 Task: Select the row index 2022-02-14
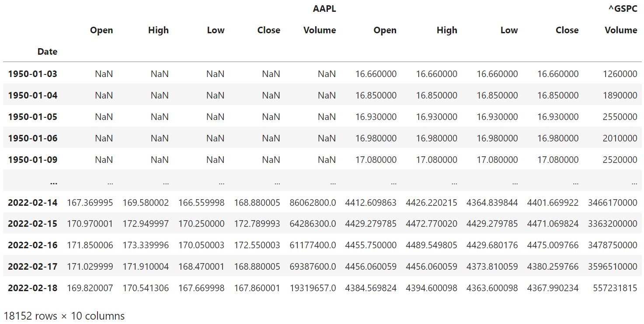tap(33, 202)
